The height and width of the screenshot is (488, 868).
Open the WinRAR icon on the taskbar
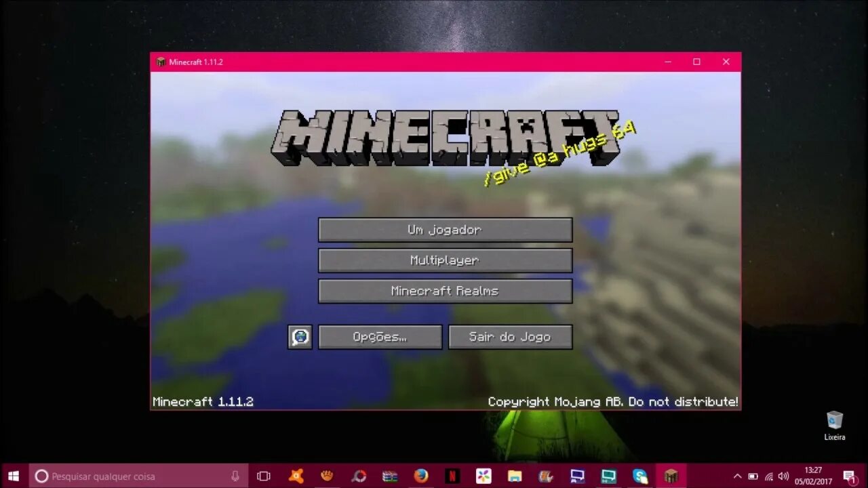point(390,476)
